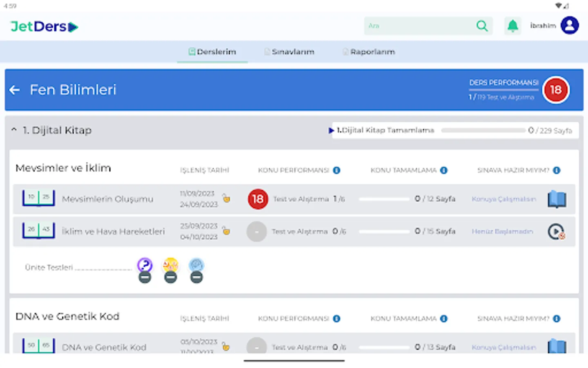Click the Konuya Çalışmalısın link
Screen dimensions: 588x368
(503, 199)
